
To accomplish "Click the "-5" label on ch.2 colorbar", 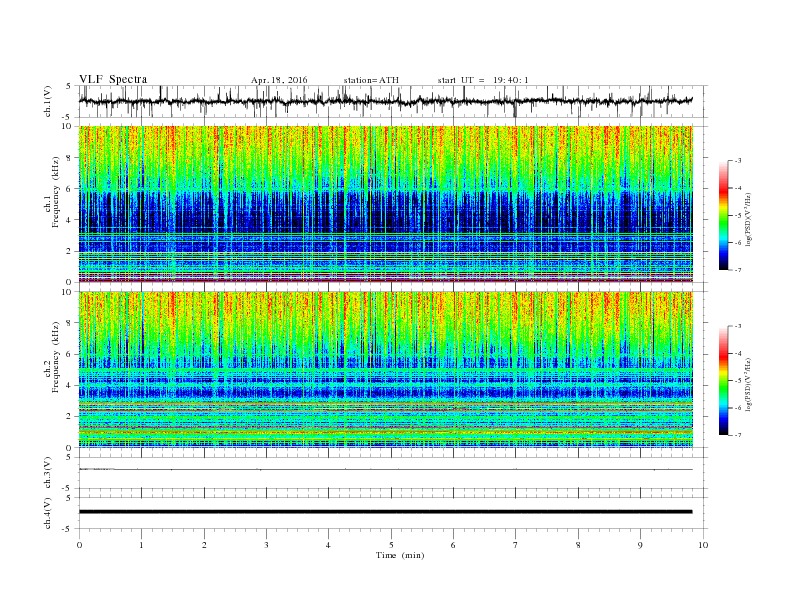I will 738,381.
